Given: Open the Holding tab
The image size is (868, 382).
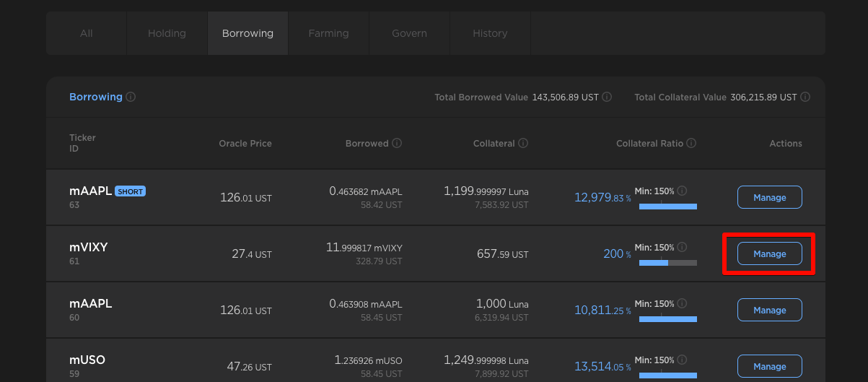Looking at the screenshot, I should pyautogui.click(x=167, y=33).
